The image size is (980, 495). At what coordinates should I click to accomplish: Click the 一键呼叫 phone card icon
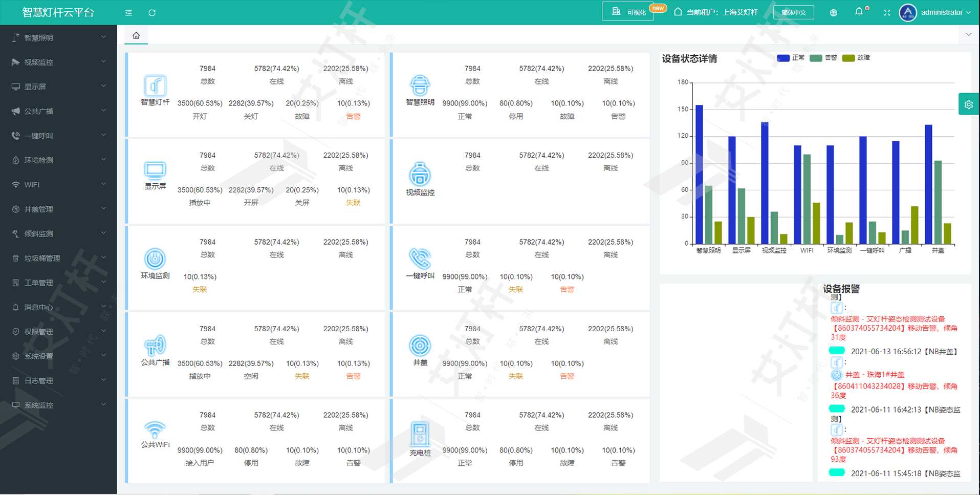420,259
